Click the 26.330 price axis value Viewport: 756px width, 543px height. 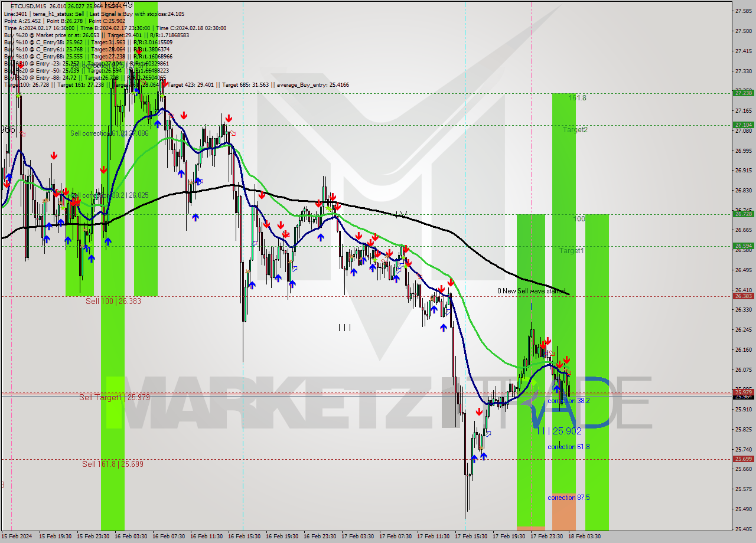point(743,309)
